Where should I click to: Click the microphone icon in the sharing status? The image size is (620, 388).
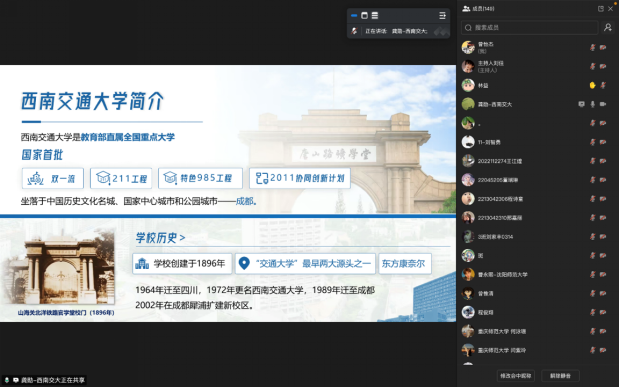7,380
